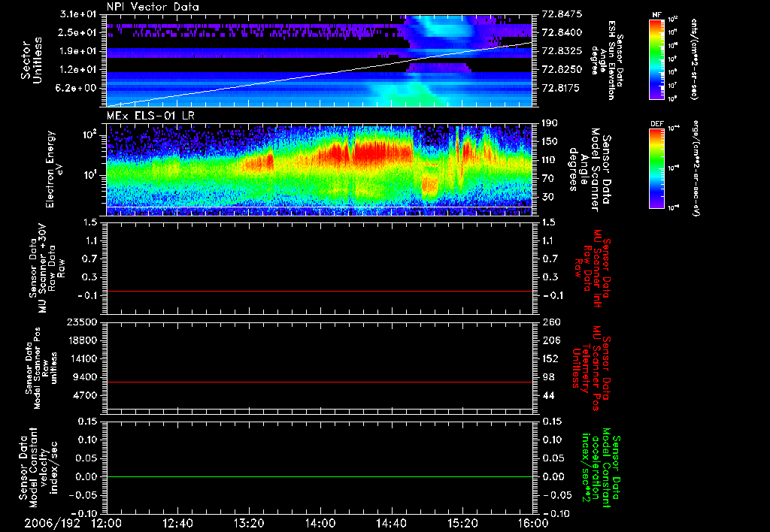Click the NF color scale bar
The width and height of the screenshot is (770, 532).
click(657, 59)
